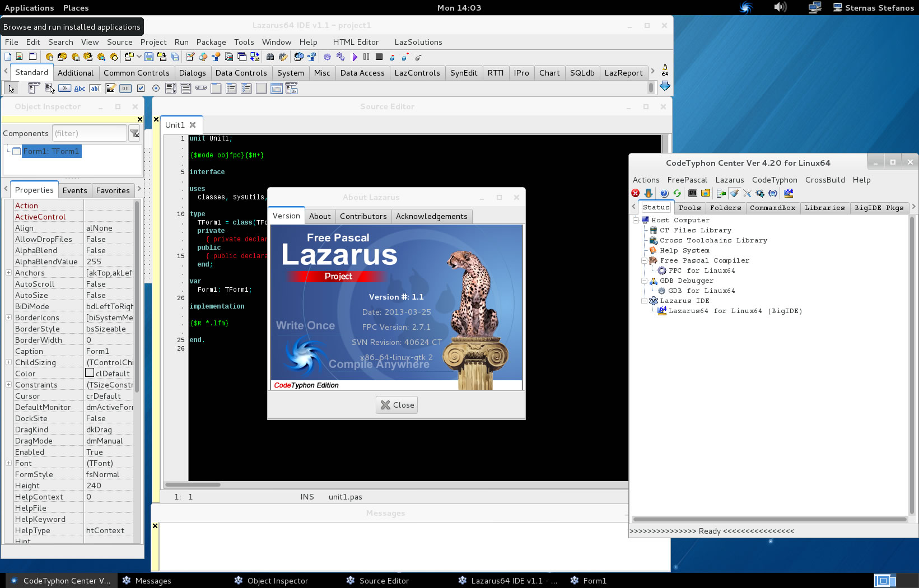919x588 pixels.
Task: Select the TPanel component icon
Action: [261, 88]
